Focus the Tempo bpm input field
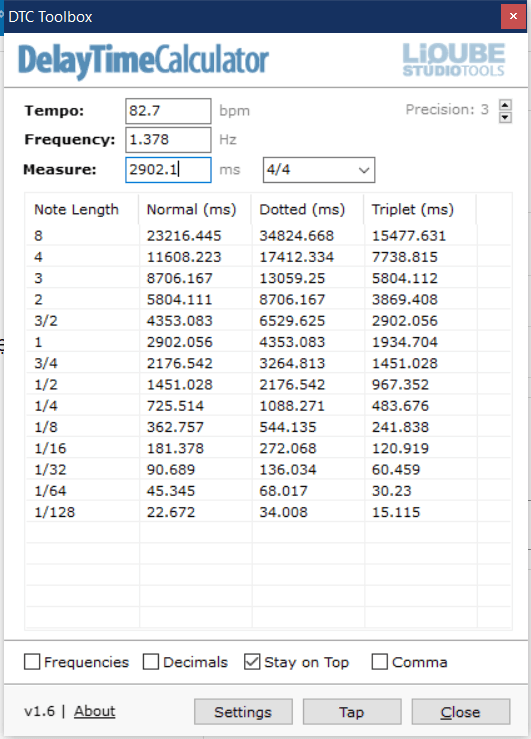 [x=168, y=111]
